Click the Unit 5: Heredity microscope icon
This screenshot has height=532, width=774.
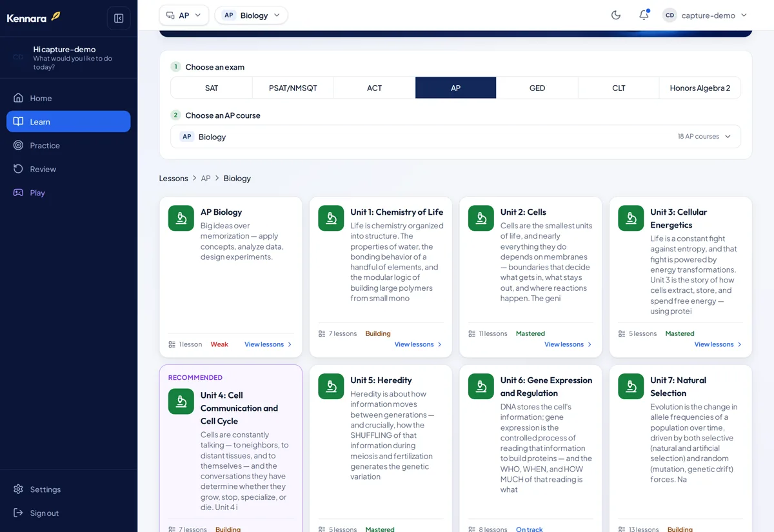pyautogui.click(x=331, y=386)
